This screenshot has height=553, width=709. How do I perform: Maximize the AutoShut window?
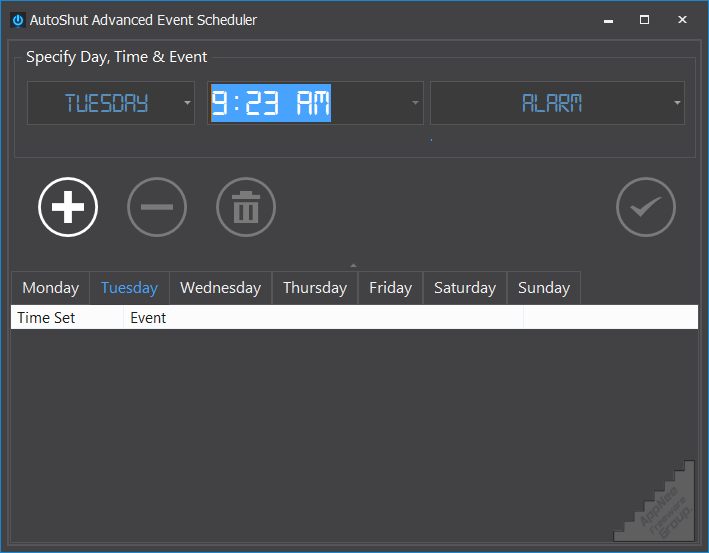[x=644, y=20]
